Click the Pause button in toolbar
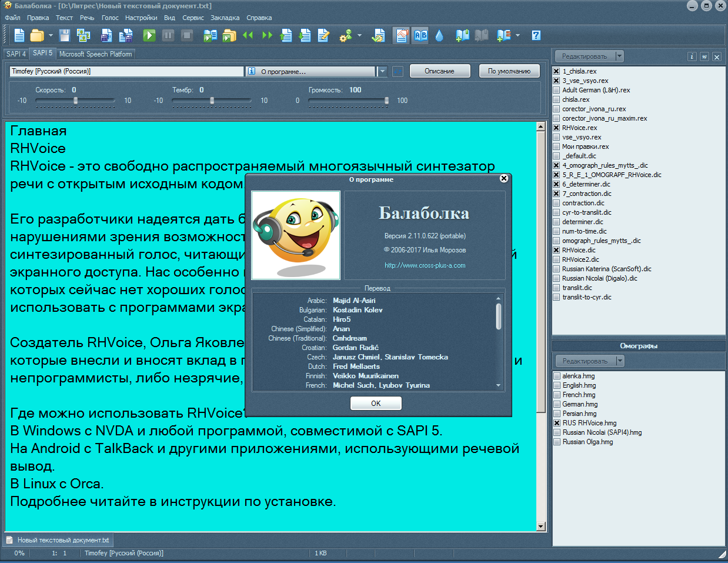 point(168,35)
